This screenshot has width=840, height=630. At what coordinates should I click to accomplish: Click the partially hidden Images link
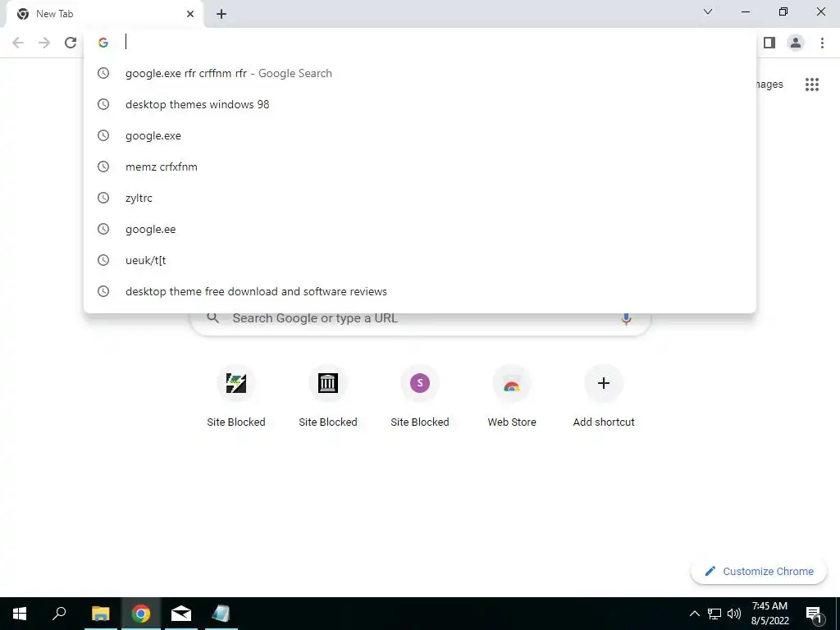point(769,84)
